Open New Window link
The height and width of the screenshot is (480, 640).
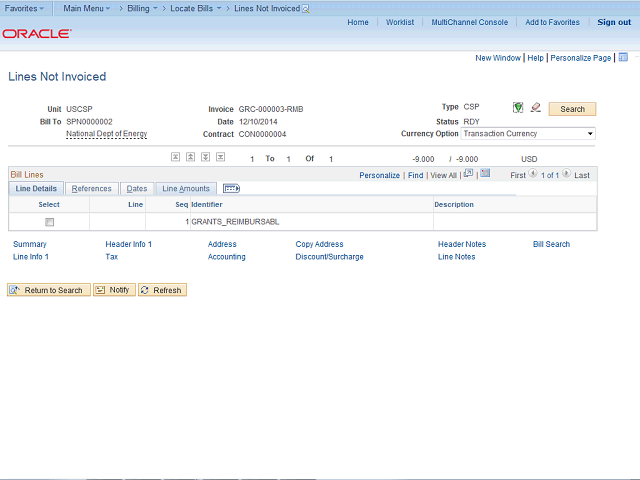click(498, 58)
